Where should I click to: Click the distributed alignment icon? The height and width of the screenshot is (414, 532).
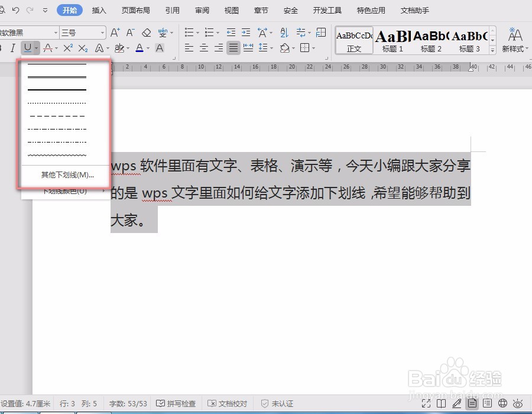(x=248, y=48)
